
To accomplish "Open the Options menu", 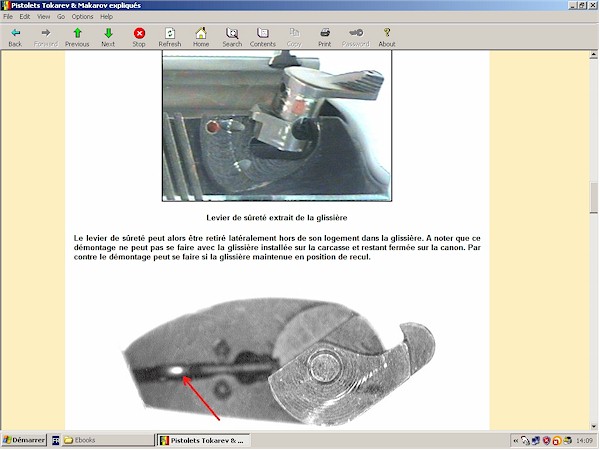I will click(x=82, y=16).
